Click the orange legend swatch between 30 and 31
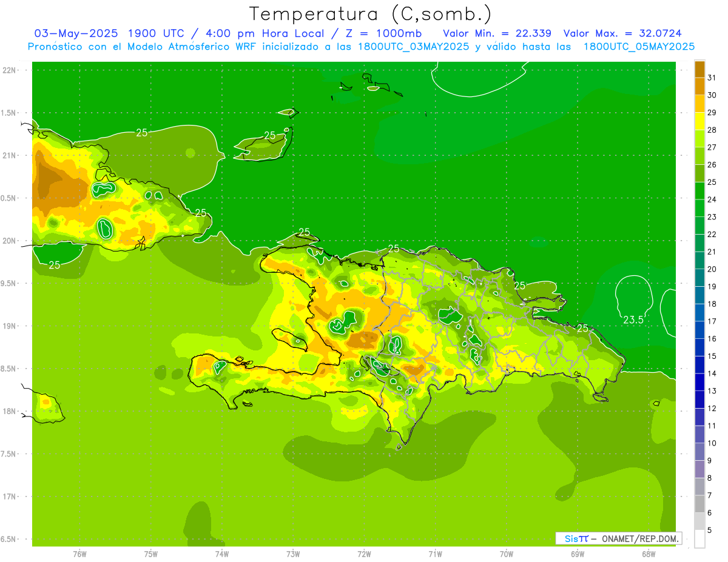This screenshot has height=562, width=728. [699, 87]
